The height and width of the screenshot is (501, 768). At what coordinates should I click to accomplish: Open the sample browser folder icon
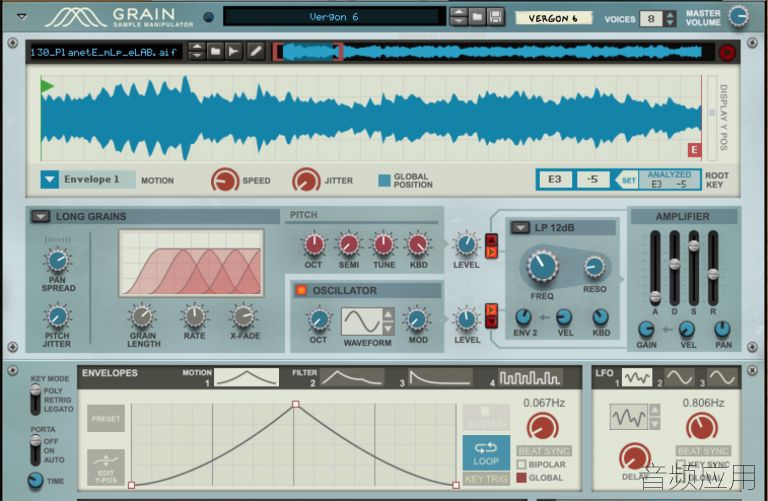[x=215, y=51]
